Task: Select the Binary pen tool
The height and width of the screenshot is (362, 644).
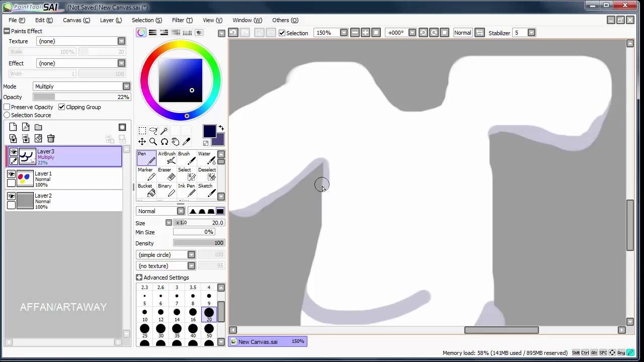Action: click(167, 190)
